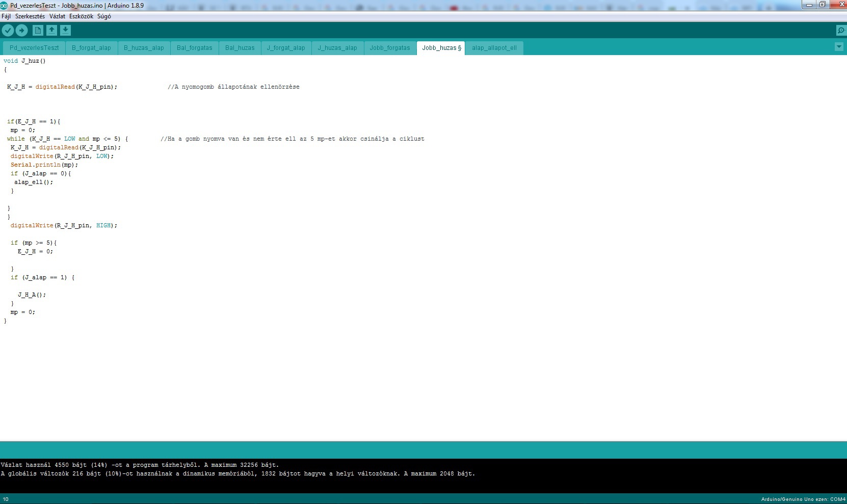Click the Arduino logo in title bar

pyautogui.click(x=4, y=5)
